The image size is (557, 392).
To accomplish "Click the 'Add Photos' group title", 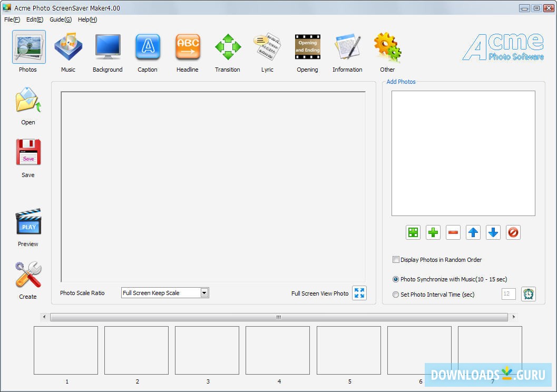I will tap(401, 82).
